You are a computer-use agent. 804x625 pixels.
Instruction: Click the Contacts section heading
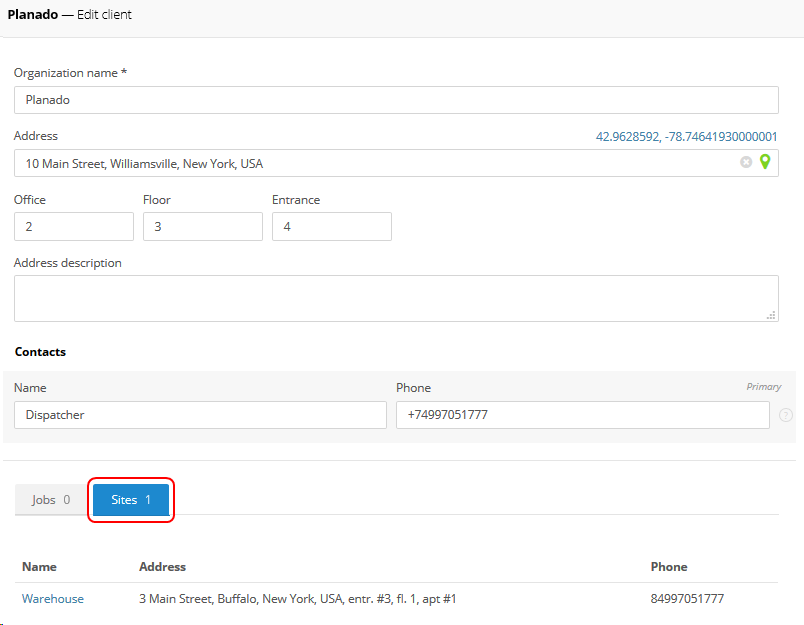coord(41,352)
